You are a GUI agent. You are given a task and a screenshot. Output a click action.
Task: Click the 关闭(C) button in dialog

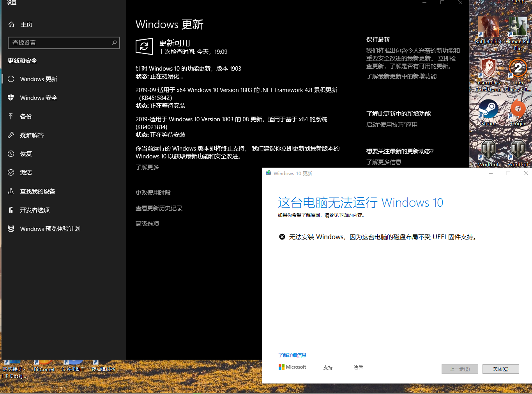pos(501,369)
